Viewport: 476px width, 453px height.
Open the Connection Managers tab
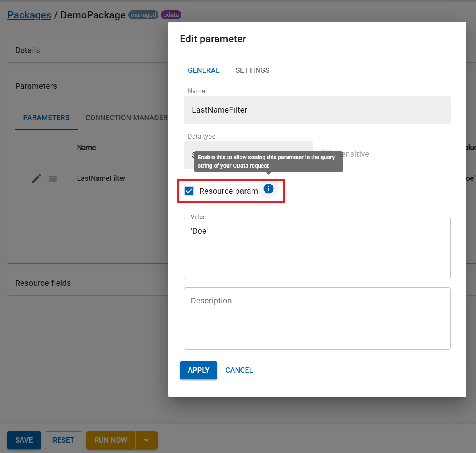pos(127,118)
